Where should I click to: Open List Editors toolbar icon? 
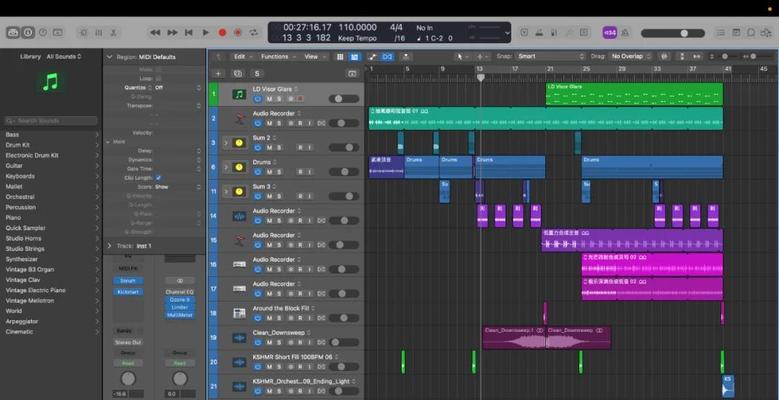coord(720,33)
